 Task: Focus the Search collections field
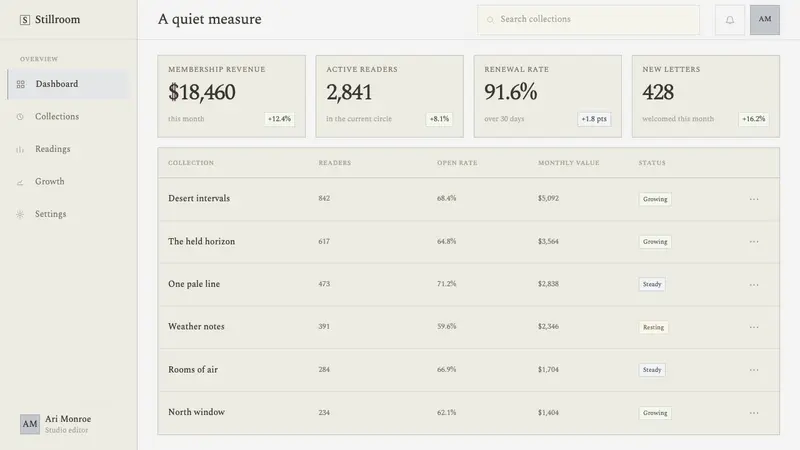(x=588, y=20)
